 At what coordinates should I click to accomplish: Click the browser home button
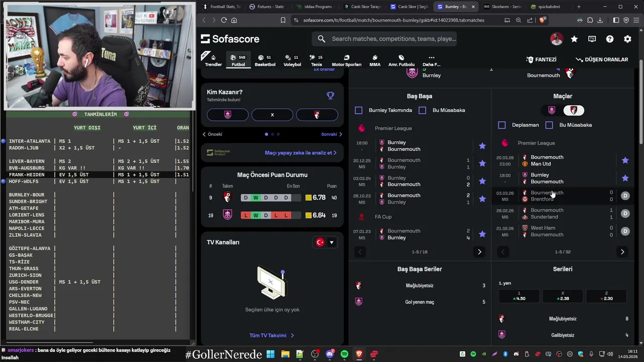coord(234,20)
